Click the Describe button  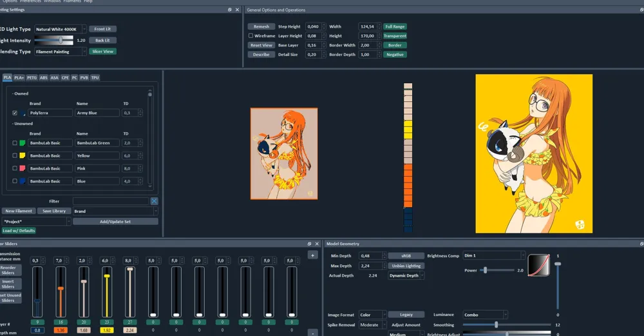tap(261, 55)
